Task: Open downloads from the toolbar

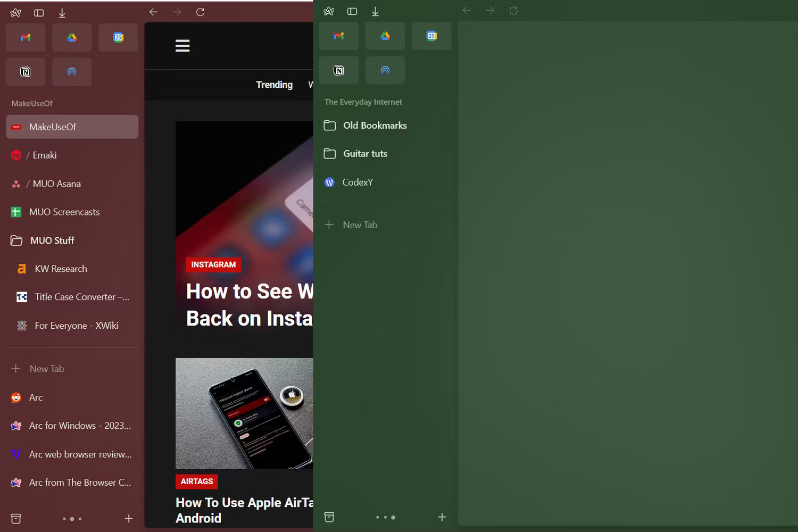Action: tap(62, 12)
